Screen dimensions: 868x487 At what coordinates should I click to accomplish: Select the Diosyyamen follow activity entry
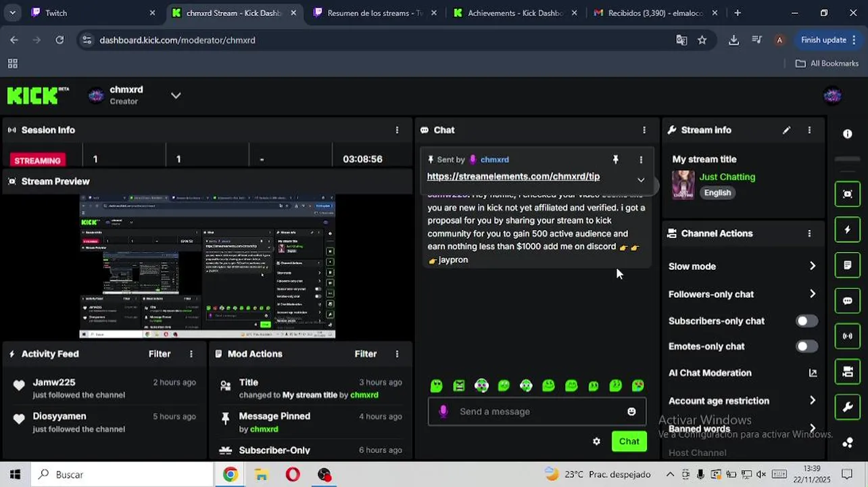pos(105,422)
